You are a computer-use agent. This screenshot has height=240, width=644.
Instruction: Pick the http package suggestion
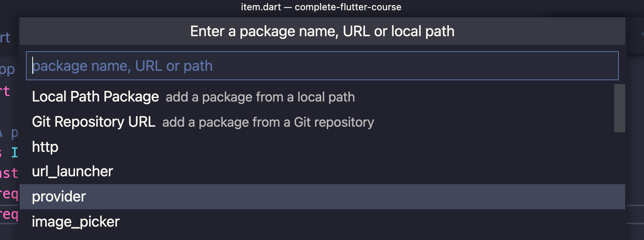45,147
